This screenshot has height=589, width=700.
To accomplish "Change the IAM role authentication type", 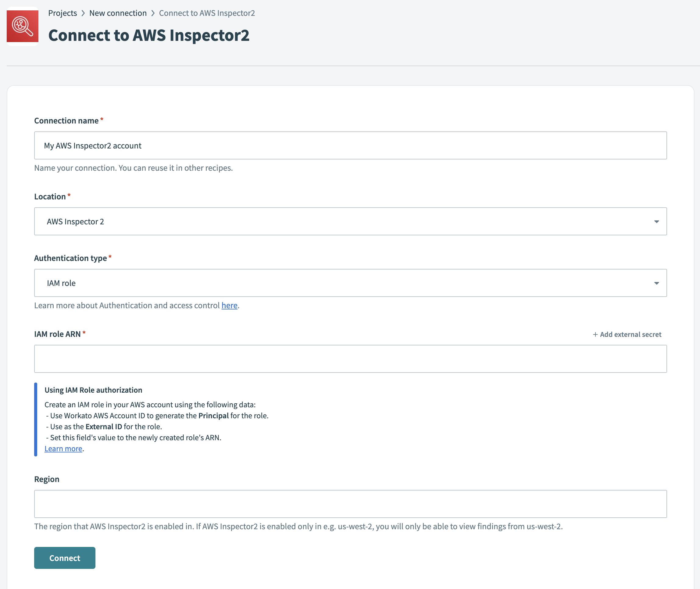I will pos(350,283).
